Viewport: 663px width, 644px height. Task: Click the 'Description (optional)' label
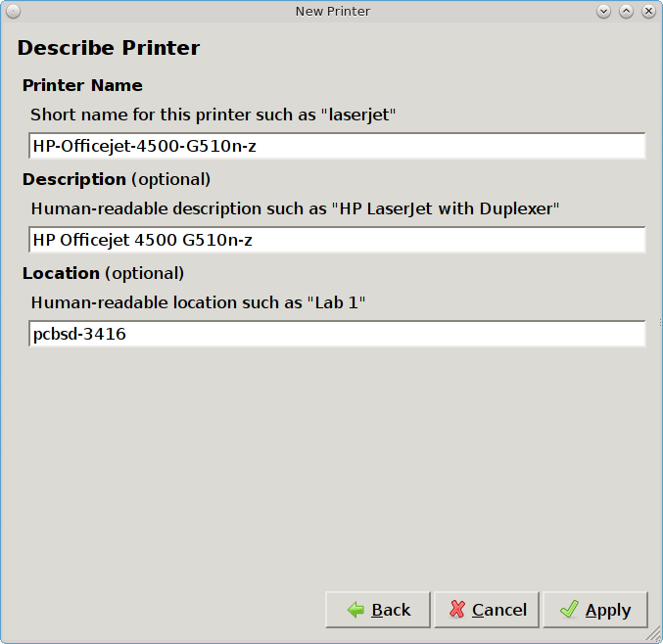point(117,179)
